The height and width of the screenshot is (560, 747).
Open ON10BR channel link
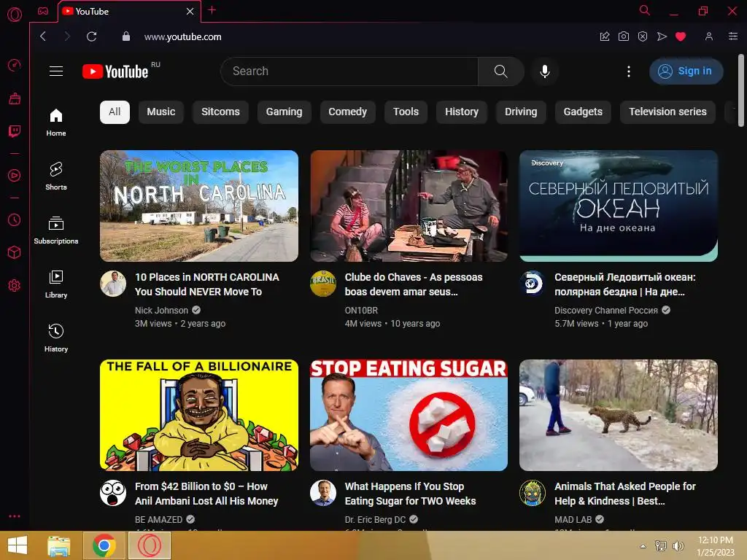[361, 311]
